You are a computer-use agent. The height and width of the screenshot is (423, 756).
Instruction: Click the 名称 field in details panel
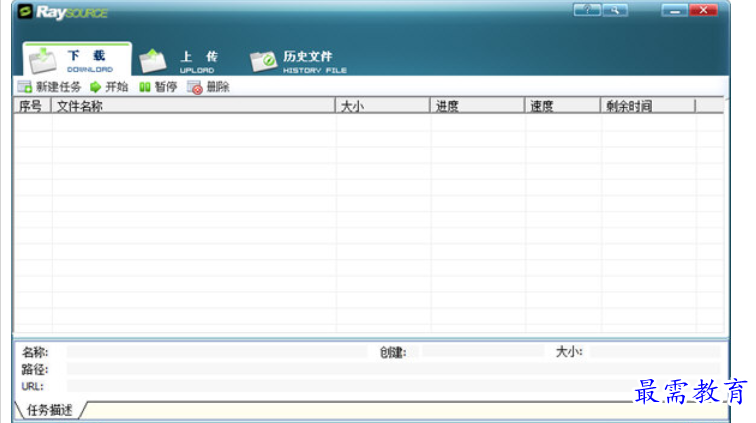pyautogui.click(x=216, y=352)
